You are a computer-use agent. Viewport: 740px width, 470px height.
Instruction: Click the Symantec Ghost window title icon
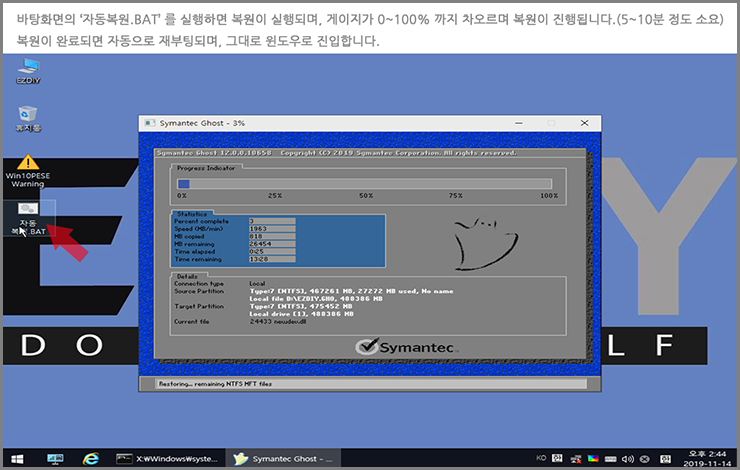[150, 123]
